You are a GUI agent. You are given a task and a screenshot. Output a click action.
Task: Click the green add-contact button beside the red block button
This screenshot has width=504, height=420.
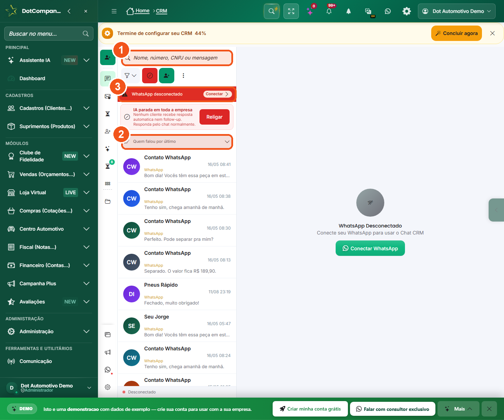(x=167, y=76)
